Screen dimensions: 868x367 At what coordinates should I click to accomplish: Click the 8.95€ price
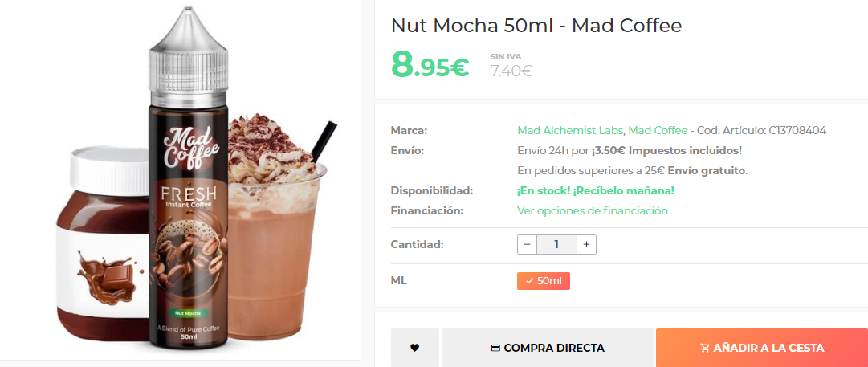pyautogui.click(x=430, y=65)
